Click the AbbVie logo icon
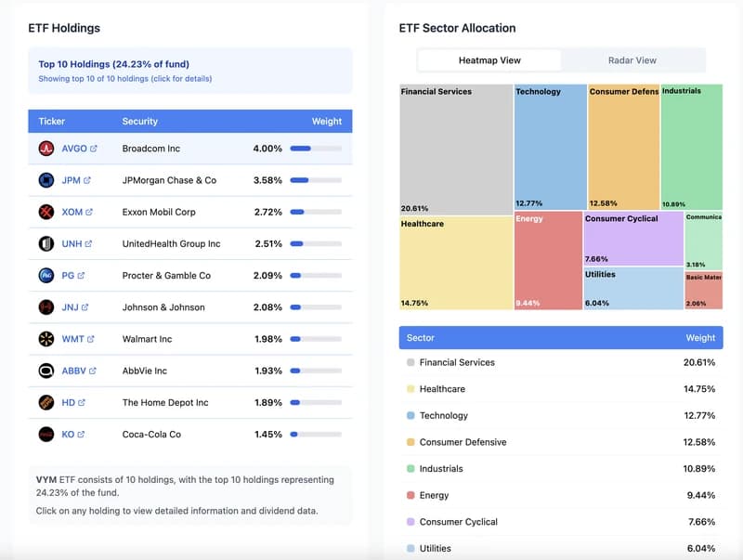Viewport: 743px width, 560px height. [46, 371]
